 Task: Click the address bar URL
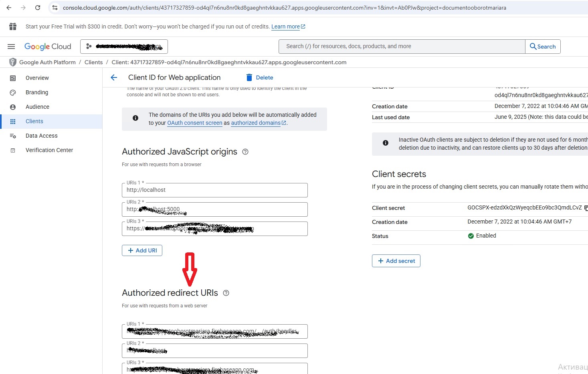(x=284, y=8)
